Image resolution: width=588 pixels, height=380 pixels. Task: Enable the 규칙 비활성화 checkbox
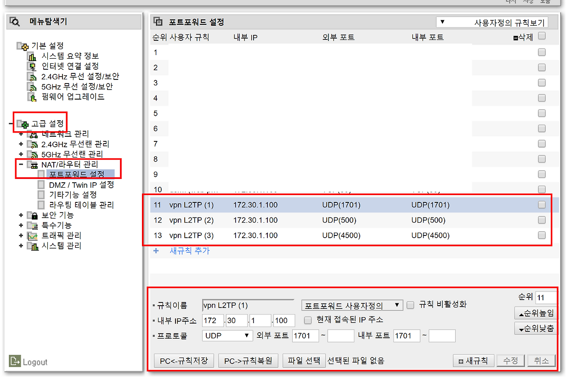pyautogui.click(x=410, y=305)
